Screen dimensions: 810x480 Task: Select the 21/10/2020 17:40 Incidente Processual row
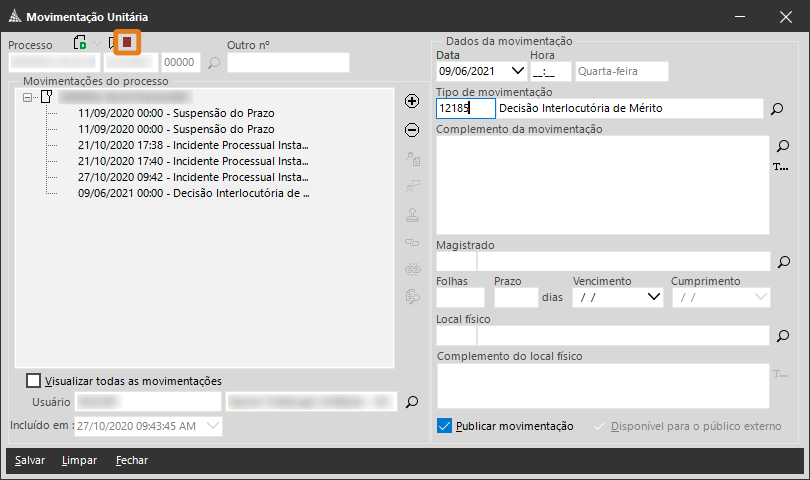pos(193,161)
